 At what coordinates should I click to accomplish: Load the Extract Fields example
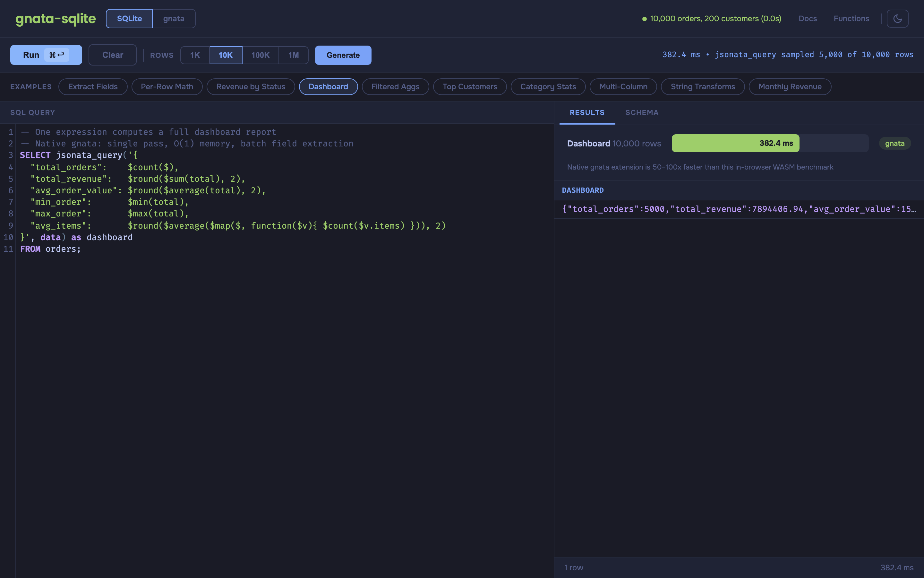click(x=93, y=86)
